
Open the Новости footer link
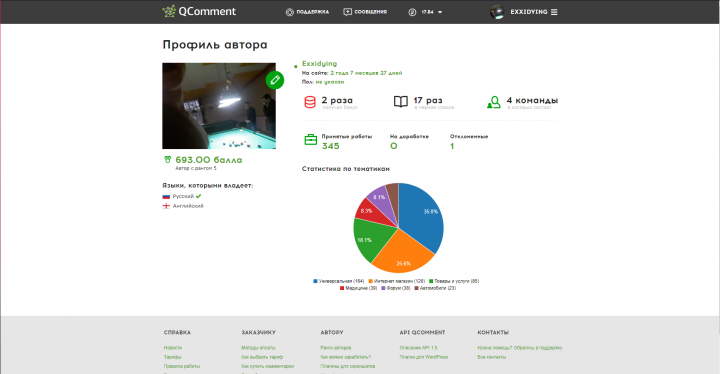(173, 348)
